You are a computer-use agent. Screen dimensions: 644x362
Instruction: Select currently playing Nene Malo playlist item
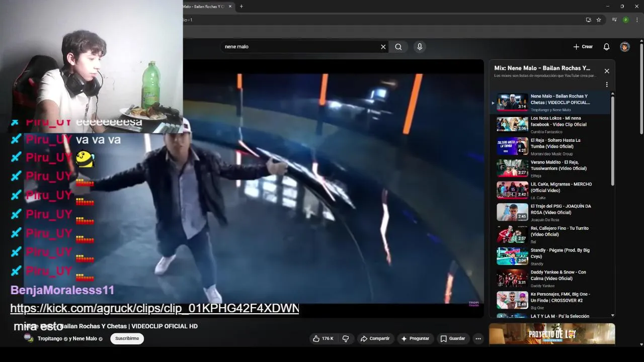pyautogui.click(x=550, y=102)
